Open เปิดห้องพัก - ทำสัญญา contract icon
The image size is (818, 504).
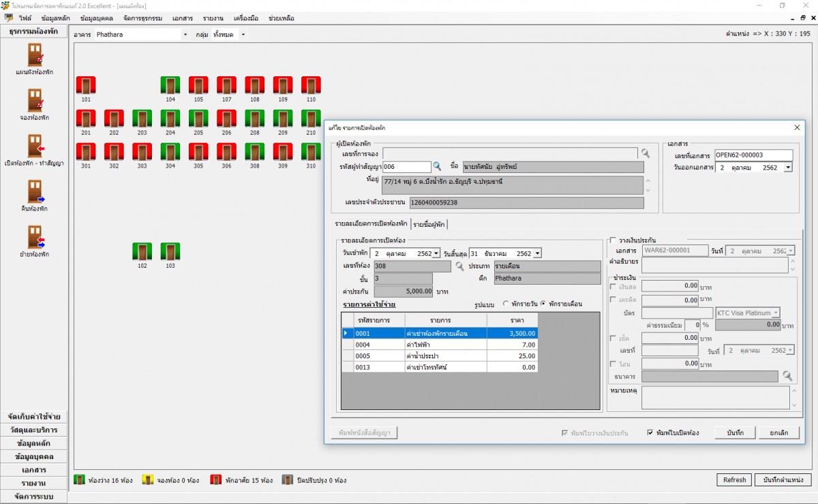pyautogui.click(x=34, y=146)
